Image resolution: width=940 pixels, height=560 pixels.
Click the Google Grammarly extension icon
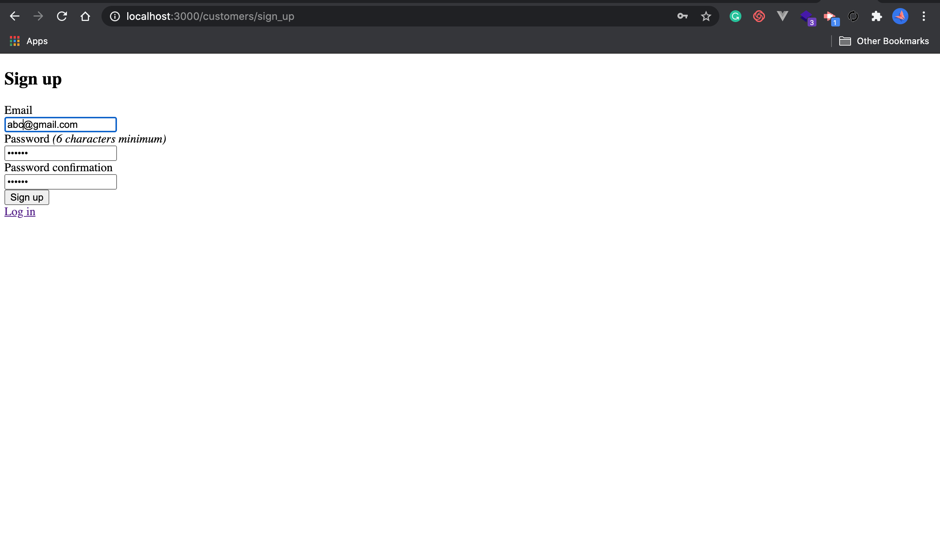pyautogui.click(x=735, y=16)
